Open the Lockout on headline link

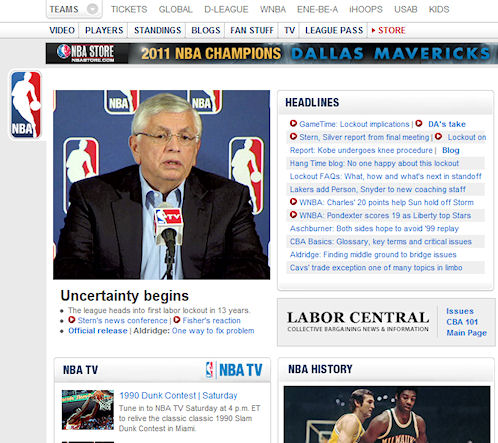467,137
